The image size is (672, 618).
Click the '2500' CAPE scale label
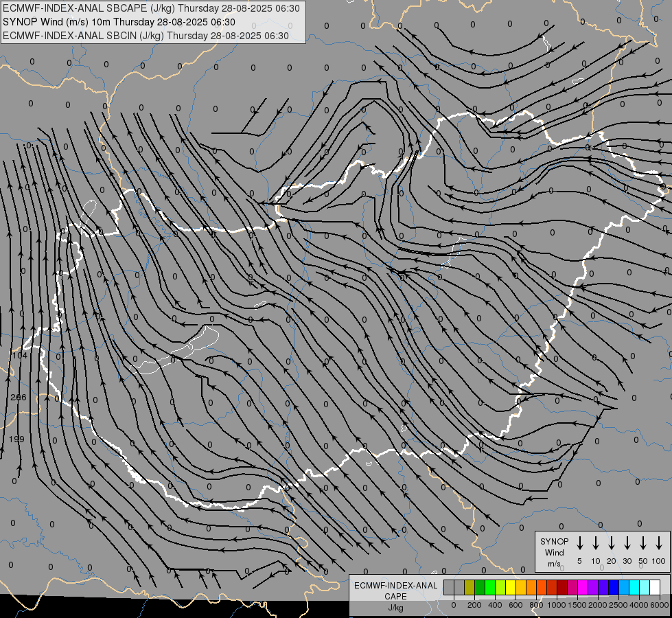tap(618, 605)
